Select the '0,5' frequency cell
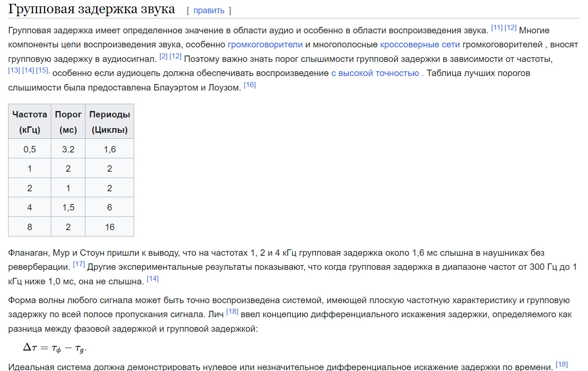Screen dimensions: 588x371 (x=30, y=149)
